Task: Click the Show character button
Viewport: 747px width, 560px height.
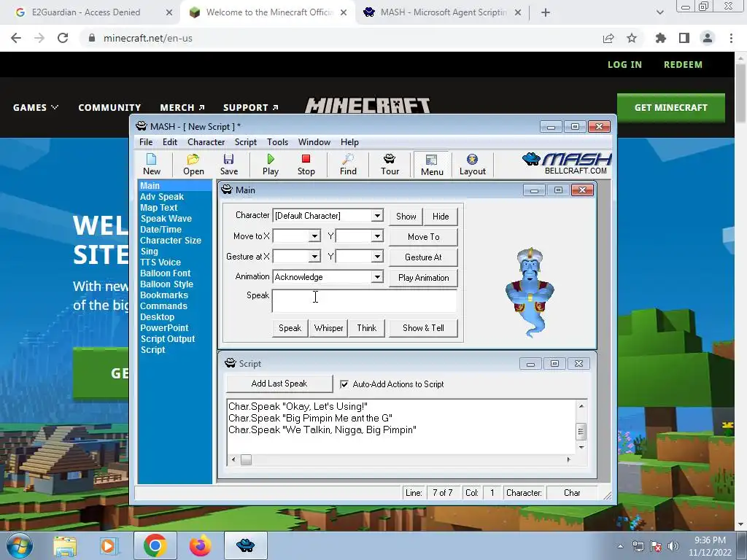Action: click(406, 216)
